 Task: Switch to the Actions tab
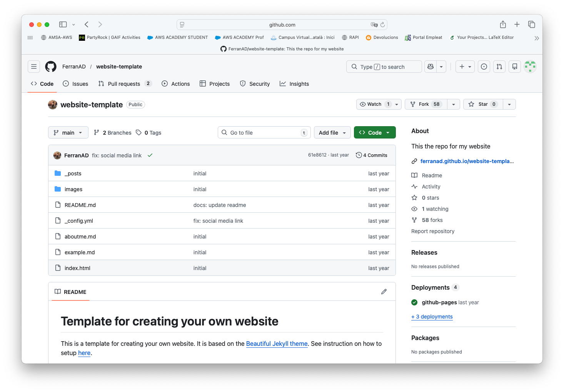pyautogui.click(x=176, y=84)
